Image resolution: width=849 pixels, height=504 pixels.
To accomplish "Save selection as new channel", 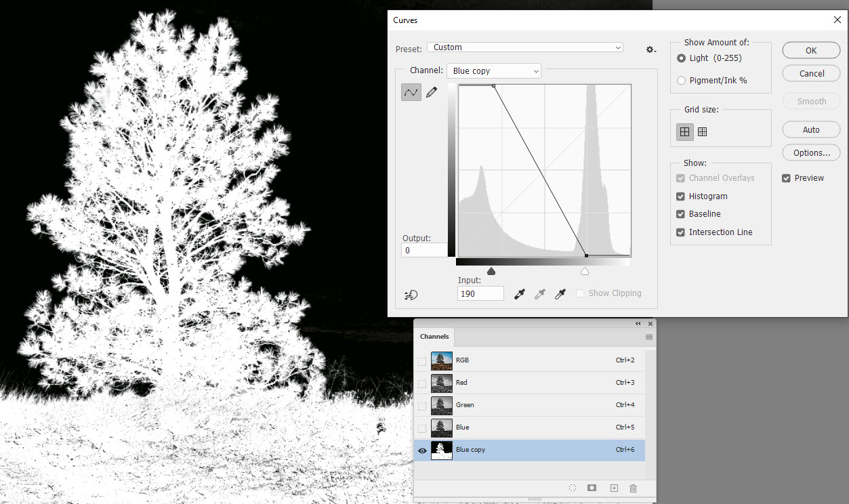I will click(592, 488).
